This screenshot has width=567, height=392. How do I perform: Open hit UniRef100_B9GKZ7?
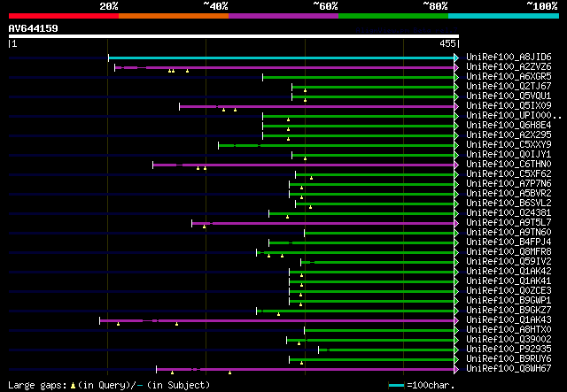(x=509, y=311)
